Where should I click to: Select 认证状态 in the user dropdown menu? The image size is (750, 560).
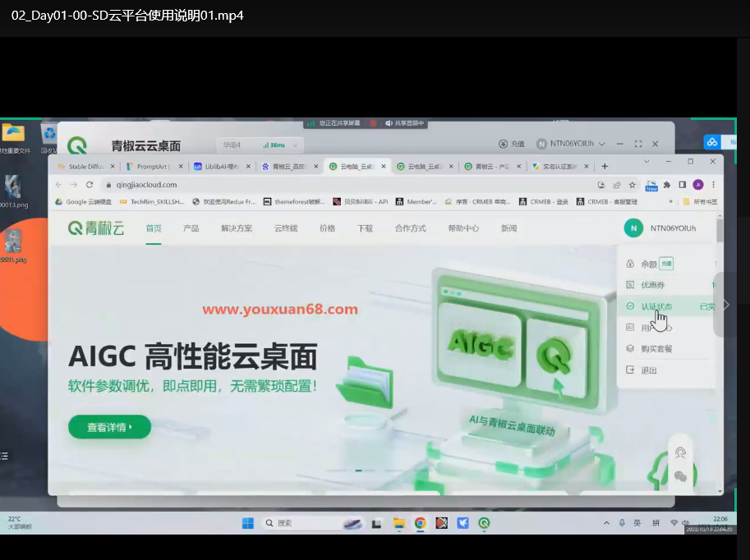tap(667, 306)
